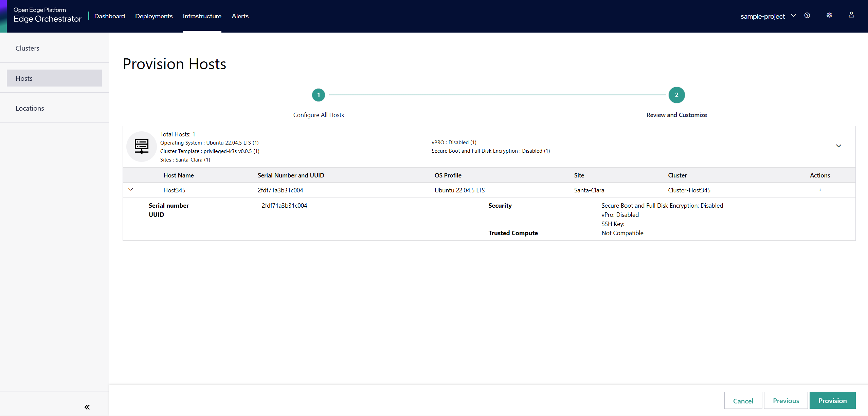The height and width of the screenshot is (416, 868).
Task: Click the vPro: Disabled detail line
Action: 620,215
